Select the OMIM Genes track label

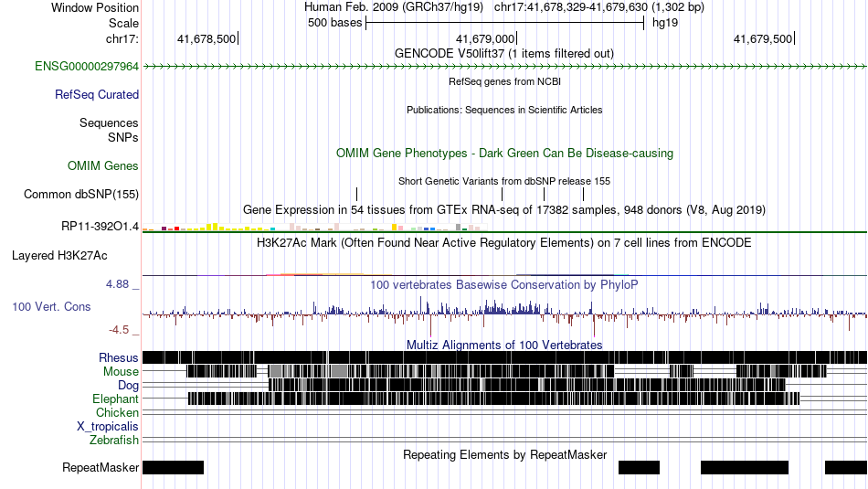103,166
